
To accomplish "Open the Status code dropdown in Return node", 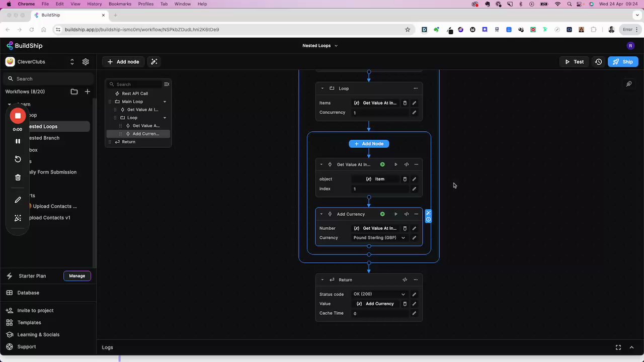I will tap(403, 294).
